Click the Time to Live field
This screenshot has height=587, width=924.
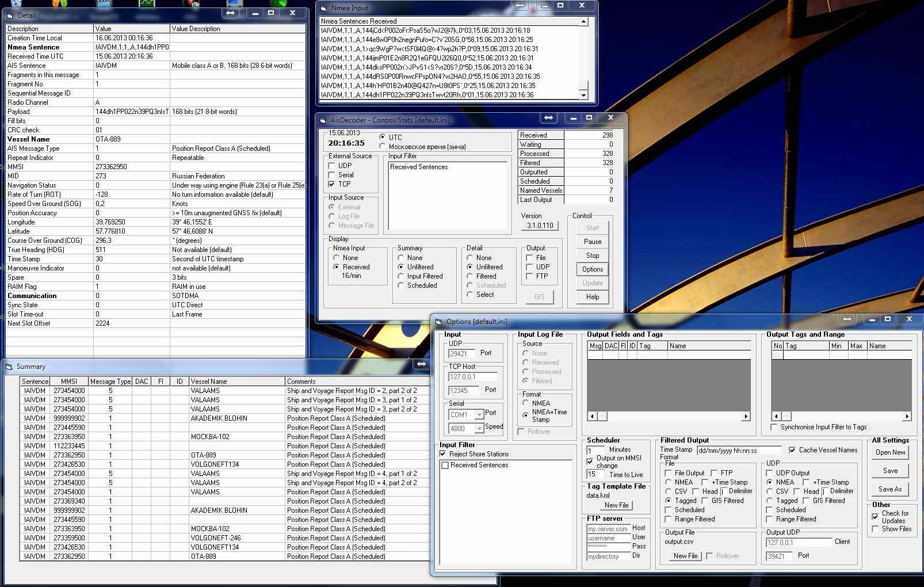click(595, 475)
